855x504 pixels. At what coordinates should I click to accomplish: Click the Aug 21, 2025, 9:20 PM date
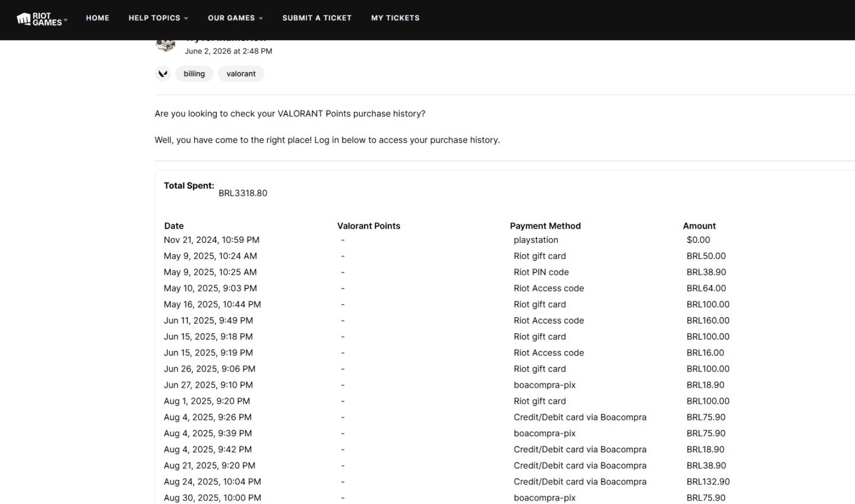[x=210, y=465]
